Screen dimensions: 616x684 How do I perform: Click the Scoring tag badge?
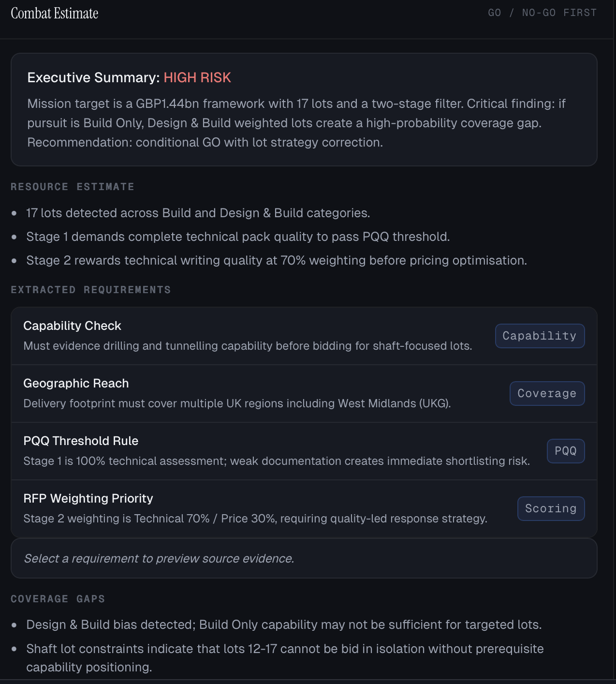(x=551, y=508)
